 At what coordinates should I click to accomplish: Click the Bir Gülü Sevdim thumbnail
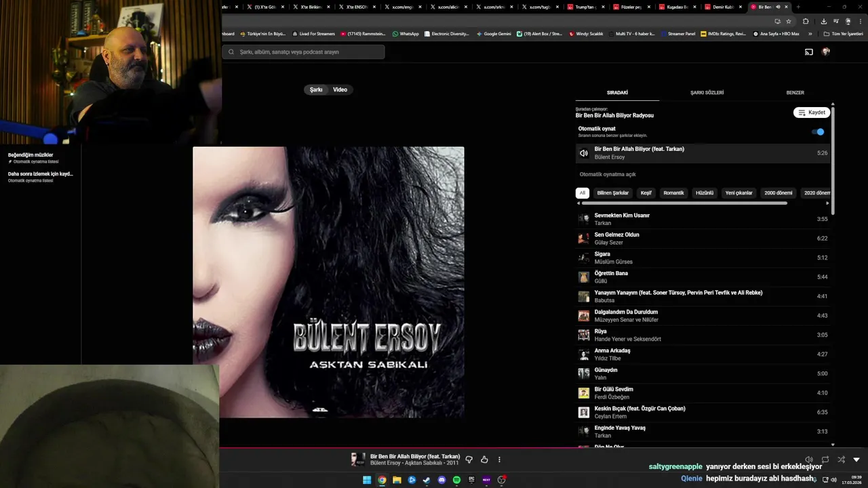583,393
